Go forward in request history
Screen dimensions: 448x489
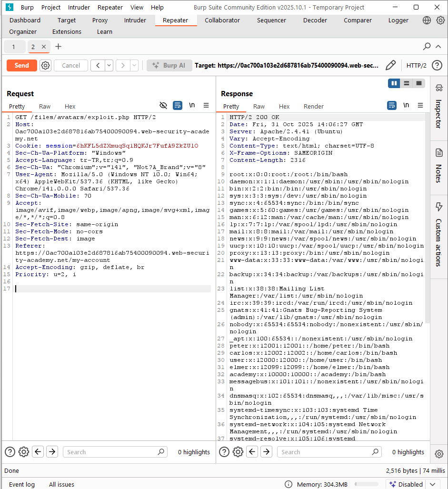tap(123, 66)
